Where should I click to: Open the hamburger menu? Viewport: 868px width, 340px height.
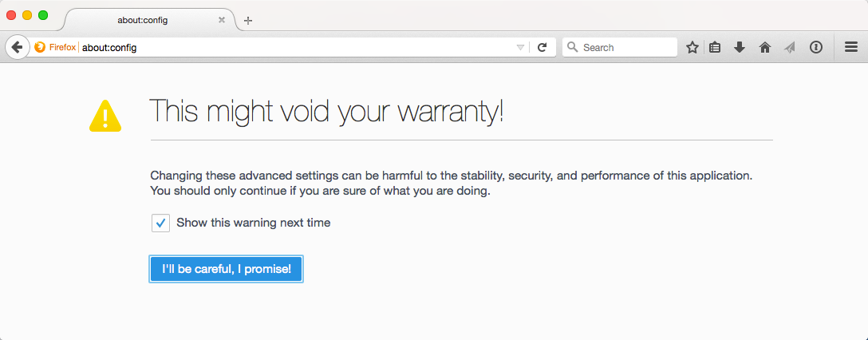coord(851,48)
